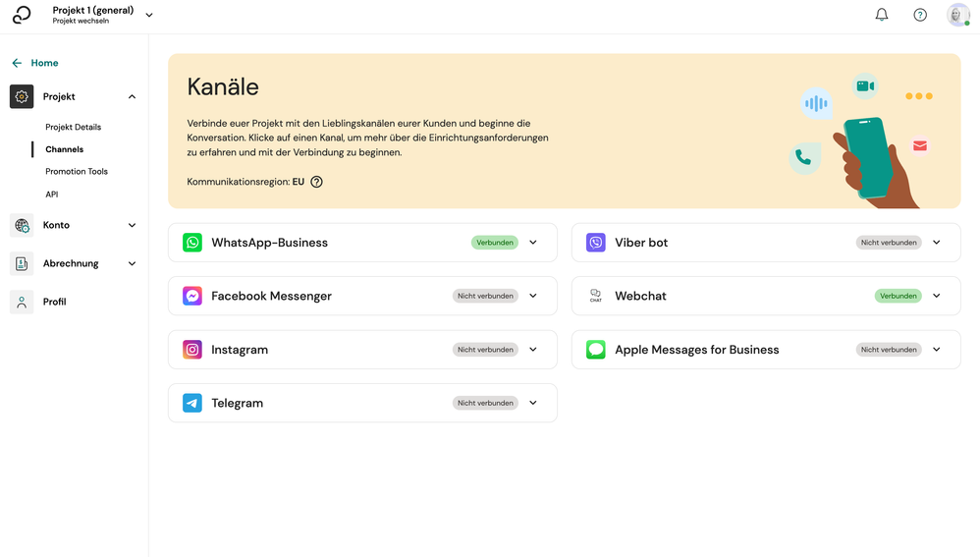This screenshot has width=980, height=557.
Task: Click the WhatsApp-Business channel icon
Action: [x=192, y=243]
